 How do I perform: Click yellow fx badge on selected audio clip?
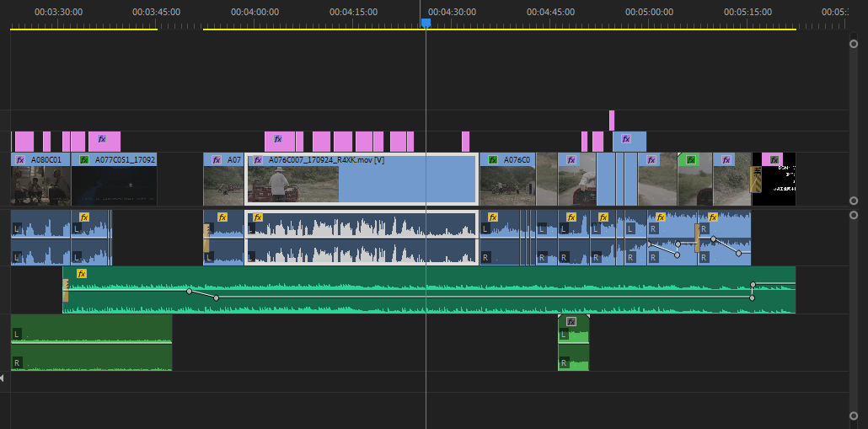[x=256, y=217]
